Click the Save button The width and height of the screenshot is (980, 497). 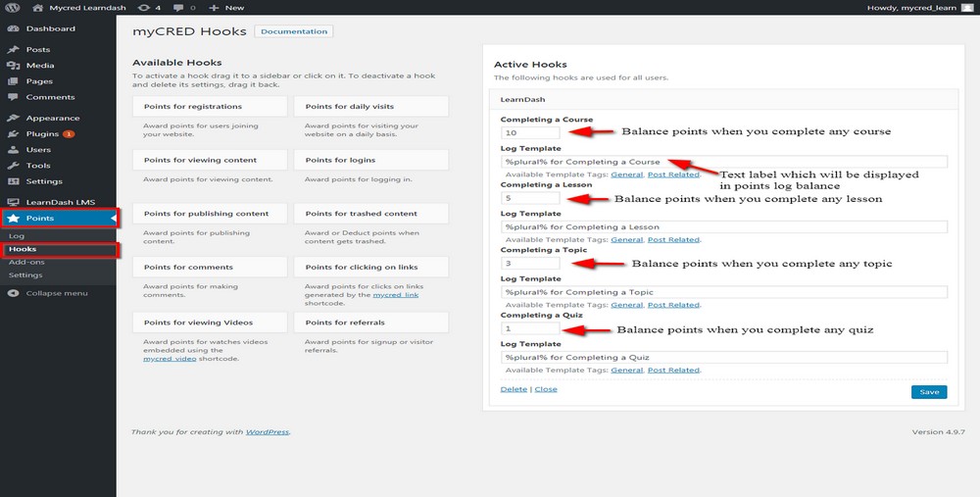coord(928,392)
